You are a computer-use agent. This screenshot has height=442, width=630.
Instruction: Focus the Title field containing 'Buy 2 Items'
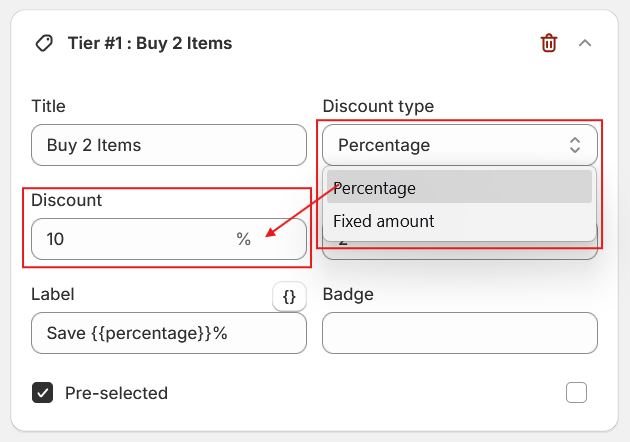coord(168,145)
